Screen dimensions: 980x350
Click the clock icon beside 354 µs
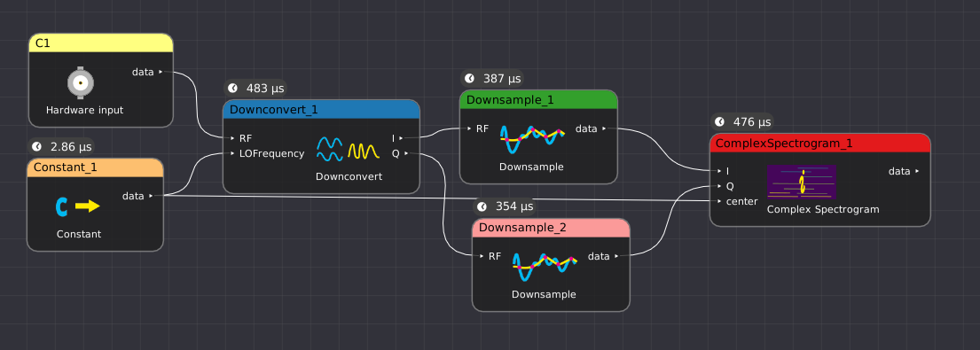482,206
